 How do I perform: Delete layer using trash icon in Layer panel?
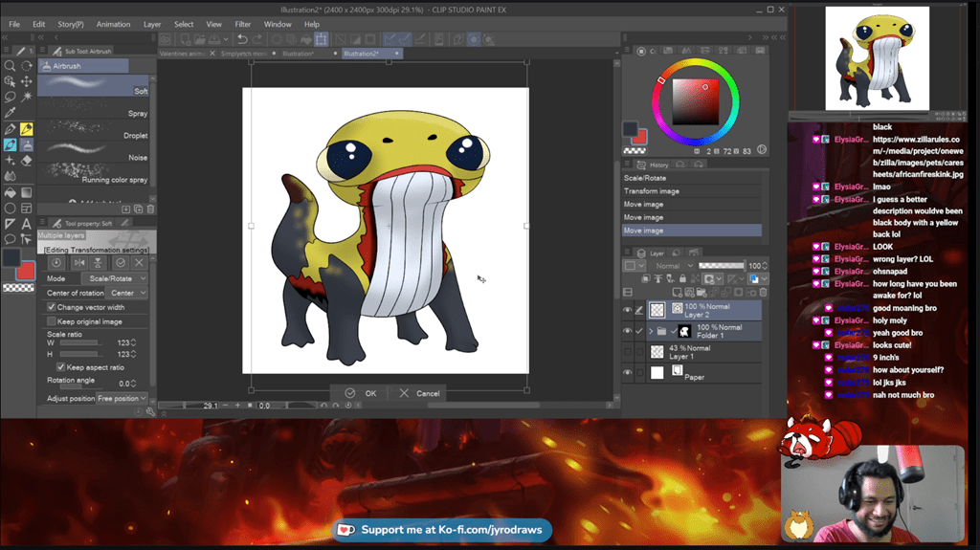[x=763, y=292]
